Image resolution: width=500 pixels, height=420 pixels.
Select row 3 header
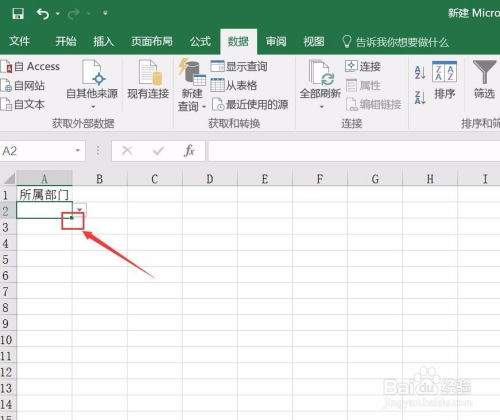(x=8, y=227)
